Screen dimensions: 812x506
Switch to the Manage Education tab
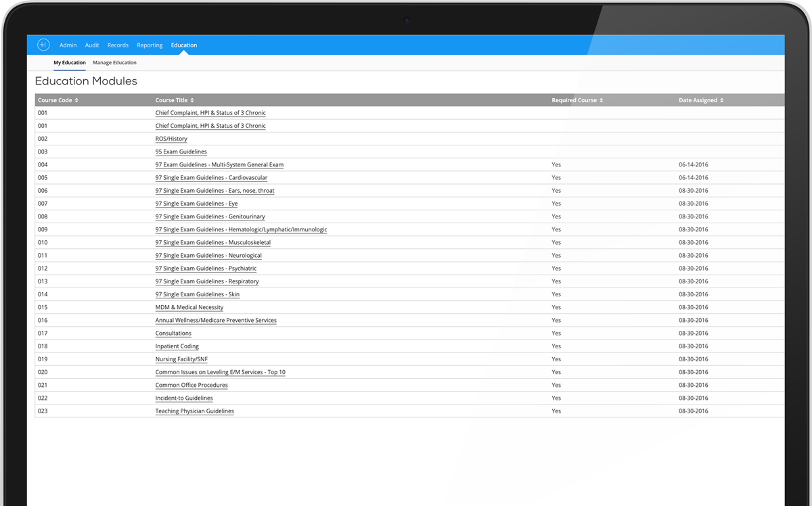click(x=114, y=62)
